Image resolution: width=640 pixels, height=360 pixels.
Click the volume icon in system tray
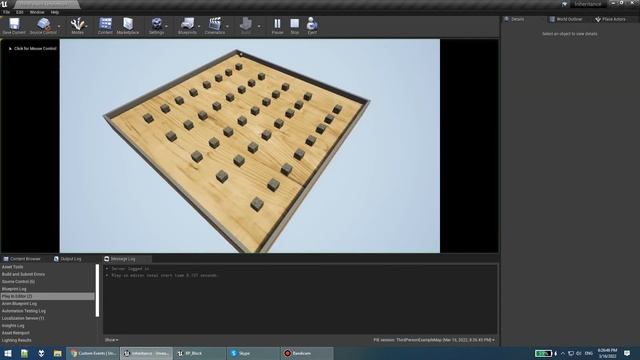click(579, 353)
